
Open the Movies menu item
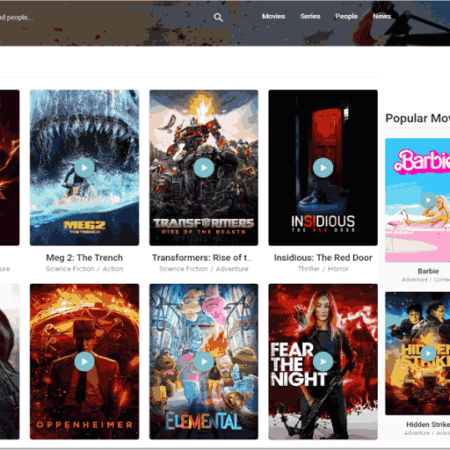pyautogui.click(x=273, y=16)
